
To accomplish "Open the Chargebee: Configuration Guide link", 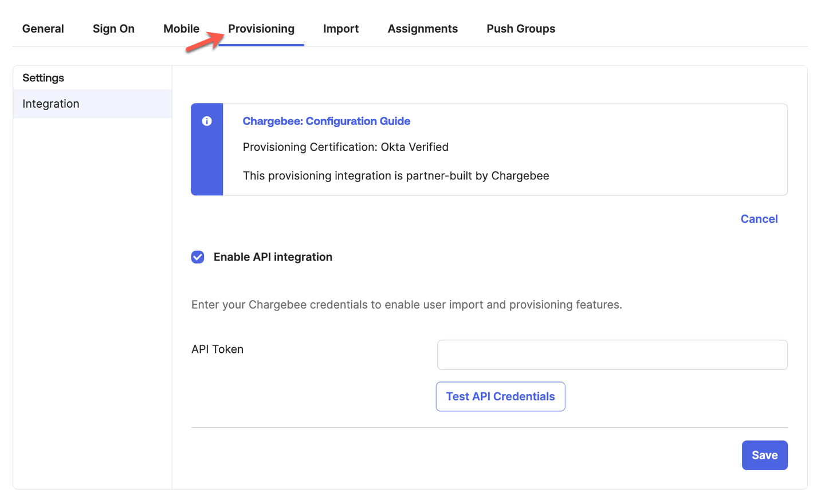I will point(327,121).
